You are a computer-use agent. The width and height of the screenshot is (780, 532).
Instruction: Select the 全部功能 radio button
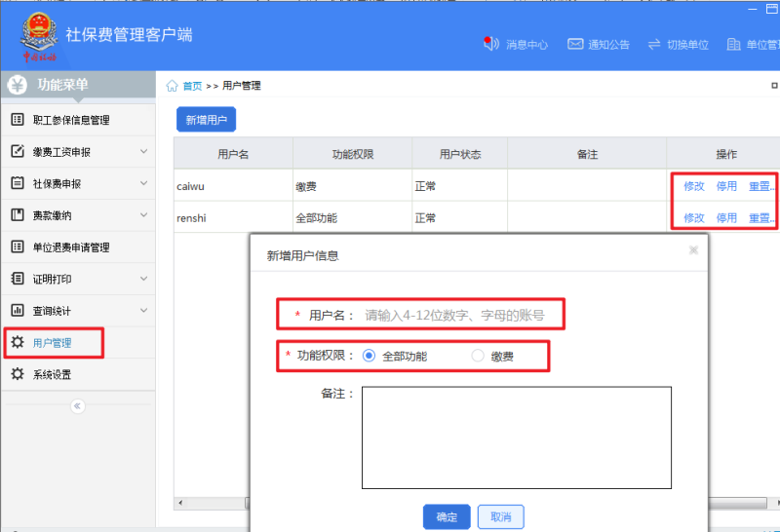tap(369, 356)
